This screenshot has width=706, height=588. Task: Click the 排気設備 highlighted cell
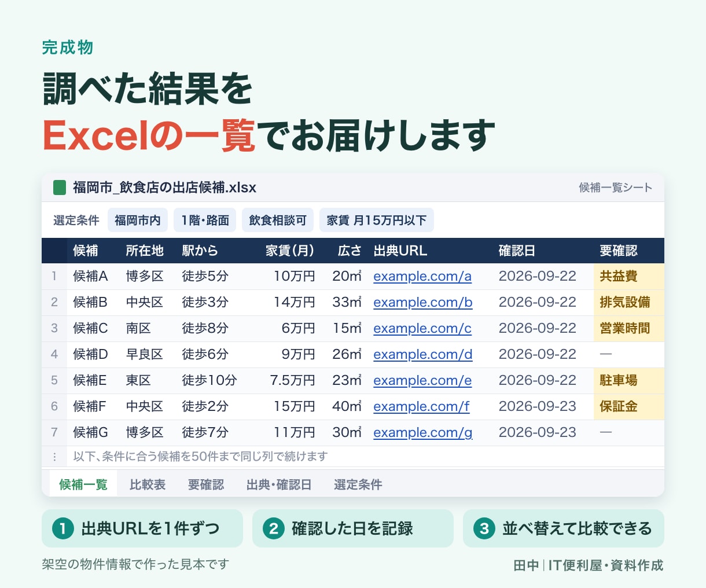[x=629, y=302]
